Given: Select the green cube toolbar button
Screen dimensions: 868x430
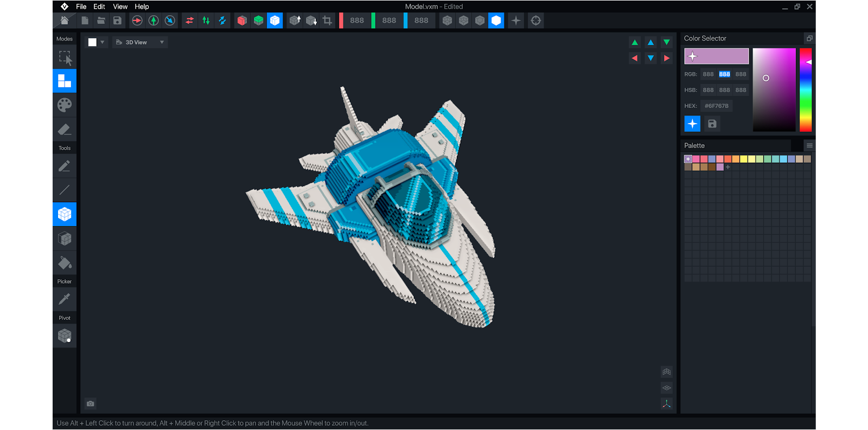Looking at the screenshot, I should [259, 21].
